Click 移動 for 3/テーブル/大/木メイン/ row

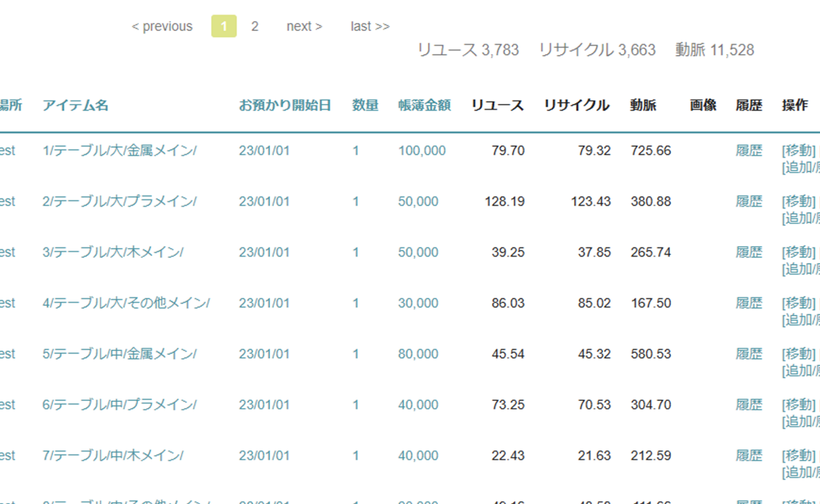click(x=797, y=252)
